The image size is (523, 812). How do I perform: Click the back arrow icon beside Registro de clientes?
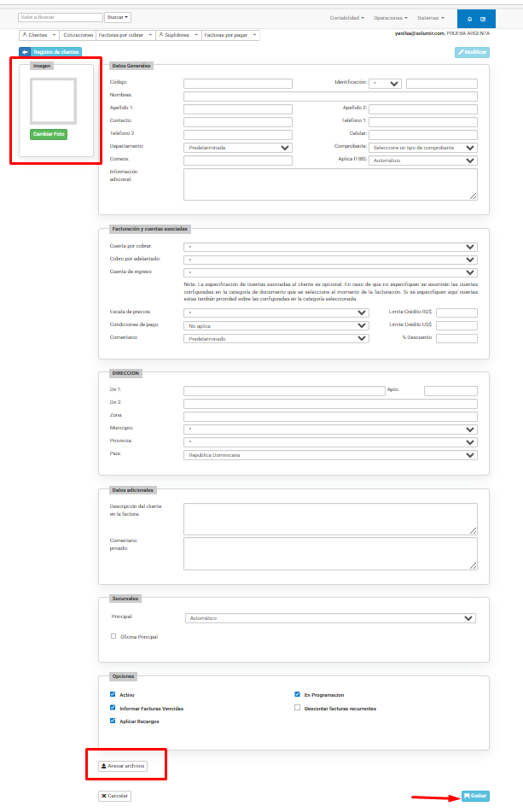click(25, 52)
